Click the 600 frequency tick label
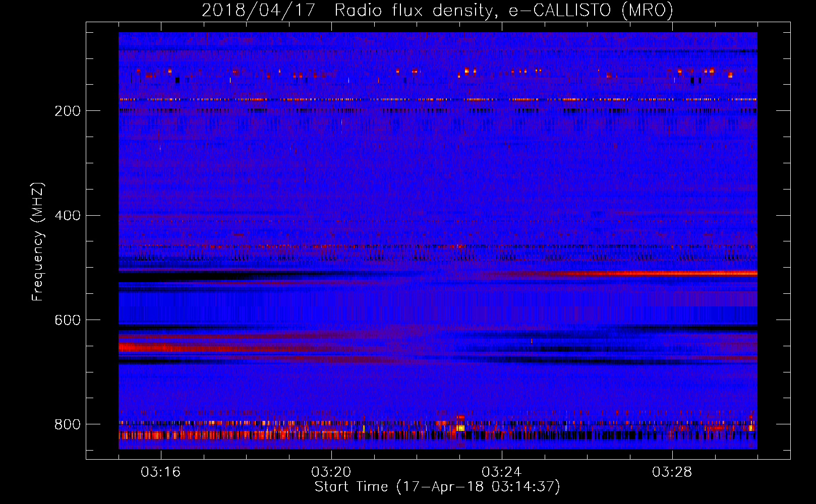Viewport: 816px width, 504px height. point(68,321)
